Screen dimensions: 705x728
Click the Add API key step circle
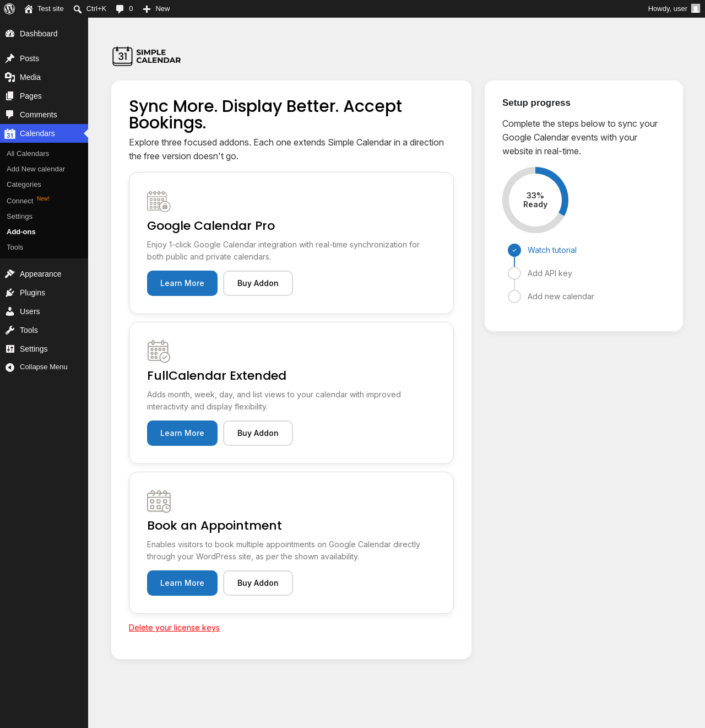point(514,273)
